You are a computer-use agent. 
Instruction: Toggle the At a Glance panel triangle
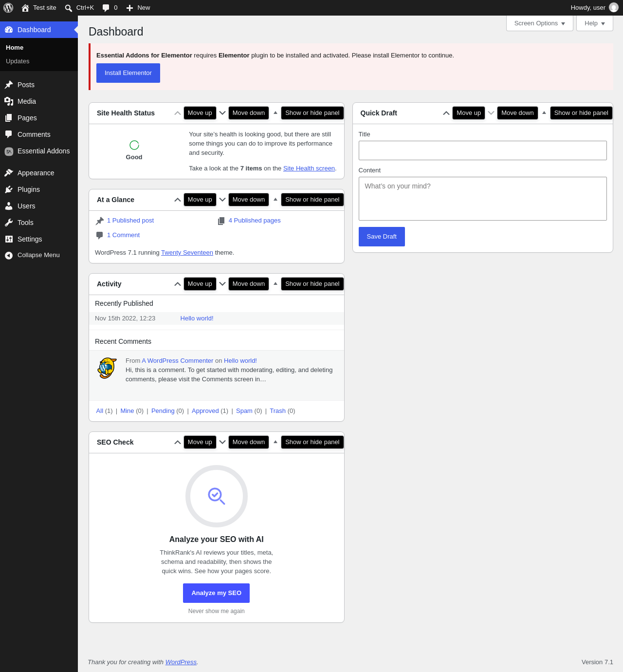pyautogui.click(x=275, y=200)
